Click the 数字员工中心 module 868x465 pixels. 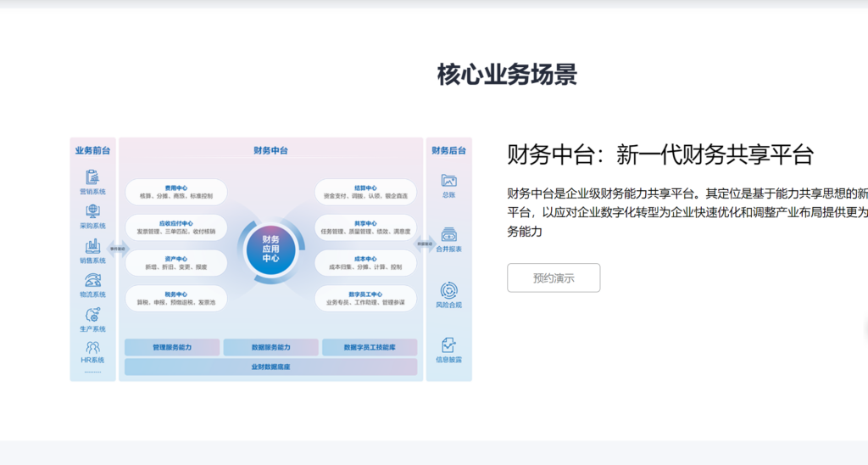click(365, 298)
